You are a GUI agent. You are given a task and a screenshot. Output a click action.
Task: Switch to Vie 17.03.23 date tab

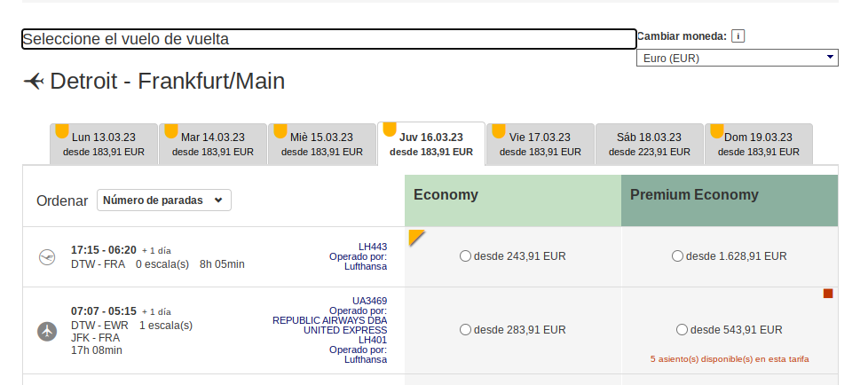(541, 144)
